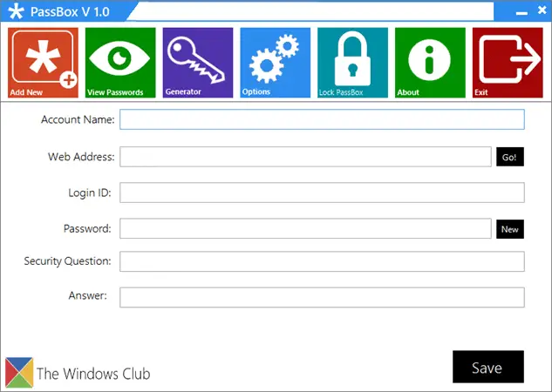
Task: Click the Lock PassBox padlock tile
Action: click(353, 63)
